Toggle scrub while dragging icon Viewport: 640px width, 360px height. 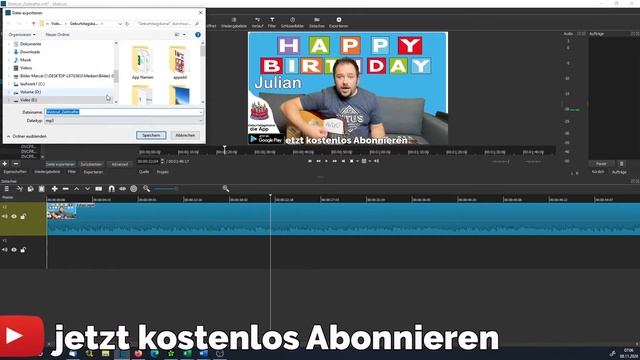pyautogui.click(x=122, y=189)
